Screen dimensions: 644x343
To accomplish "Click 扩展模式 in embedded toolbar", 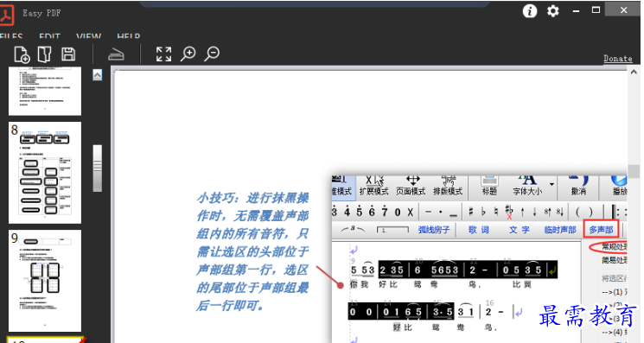I will click(x=373, y=186).
